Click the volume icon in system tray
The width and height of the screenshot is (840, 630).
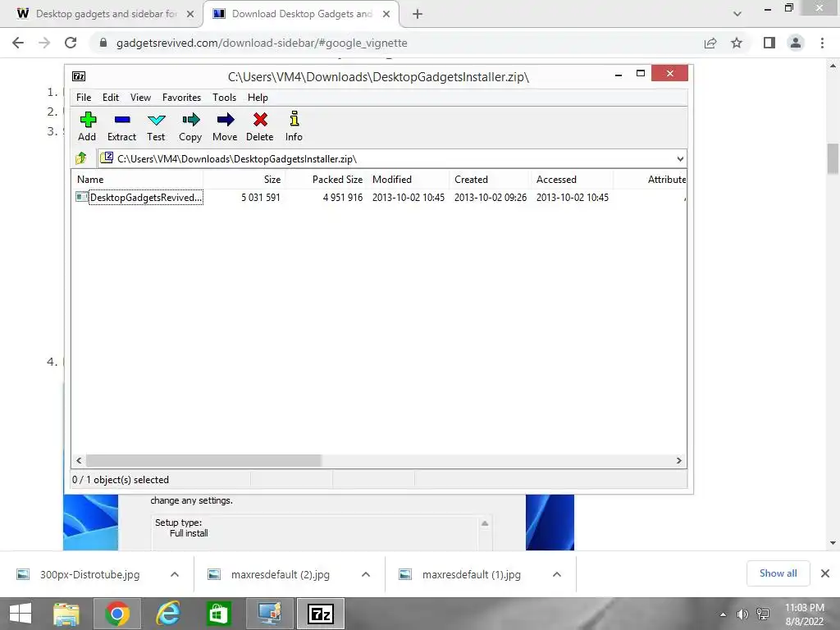click(x=742, y=614)
